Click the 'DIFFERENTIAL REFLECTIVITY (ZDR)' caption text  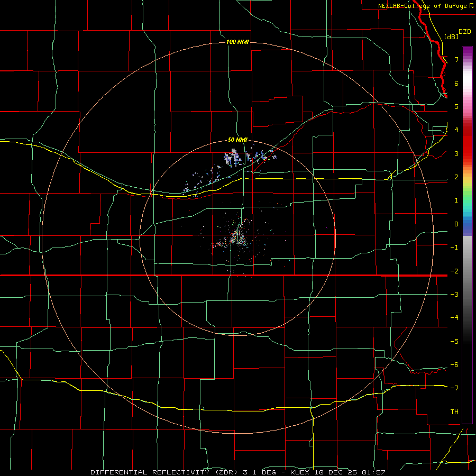[165, 472]
